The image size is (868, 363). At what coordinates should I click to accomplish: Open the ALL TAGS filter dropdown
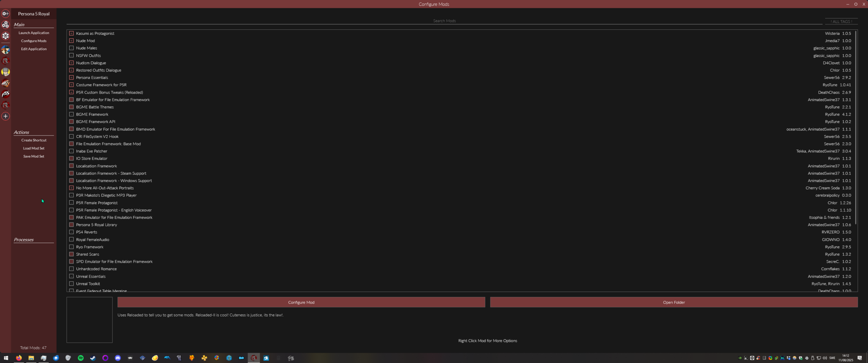coord(841,21)
